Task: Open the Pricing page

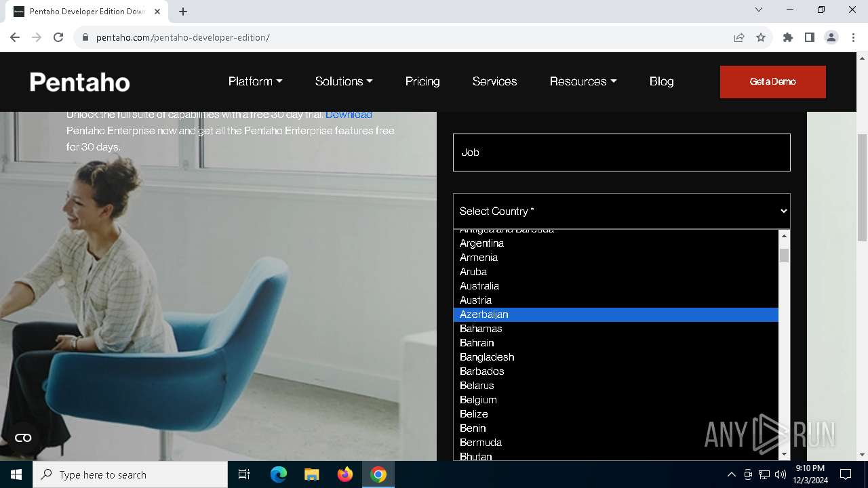Action: click(422, 81)
